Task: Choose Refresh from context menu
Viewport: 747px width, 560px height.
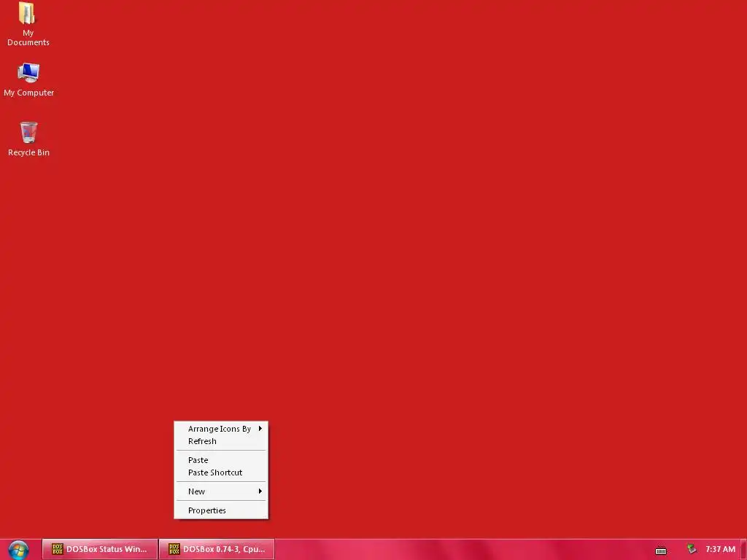Action: click(221, 441)
